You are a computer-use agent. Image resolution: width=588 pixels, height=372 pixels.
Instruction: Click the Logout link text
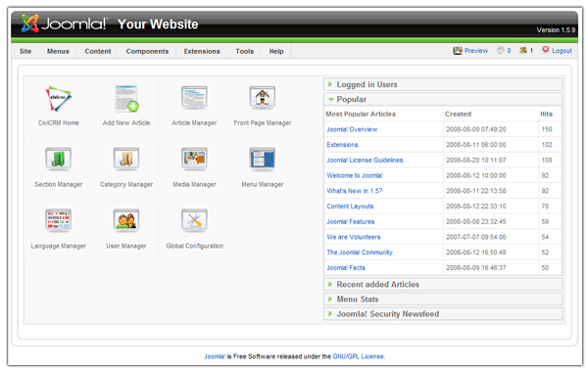coord(562,51)
